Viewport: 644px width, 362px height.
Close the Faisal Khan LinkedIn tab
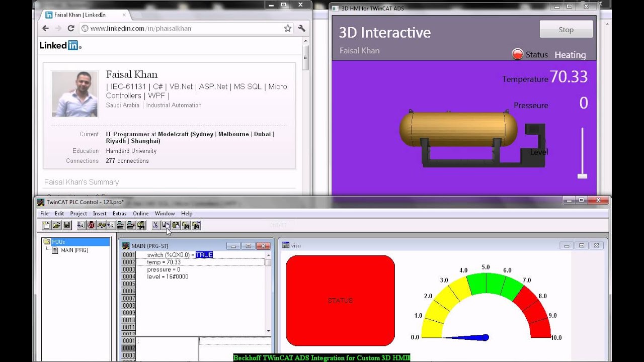point(124,15)
